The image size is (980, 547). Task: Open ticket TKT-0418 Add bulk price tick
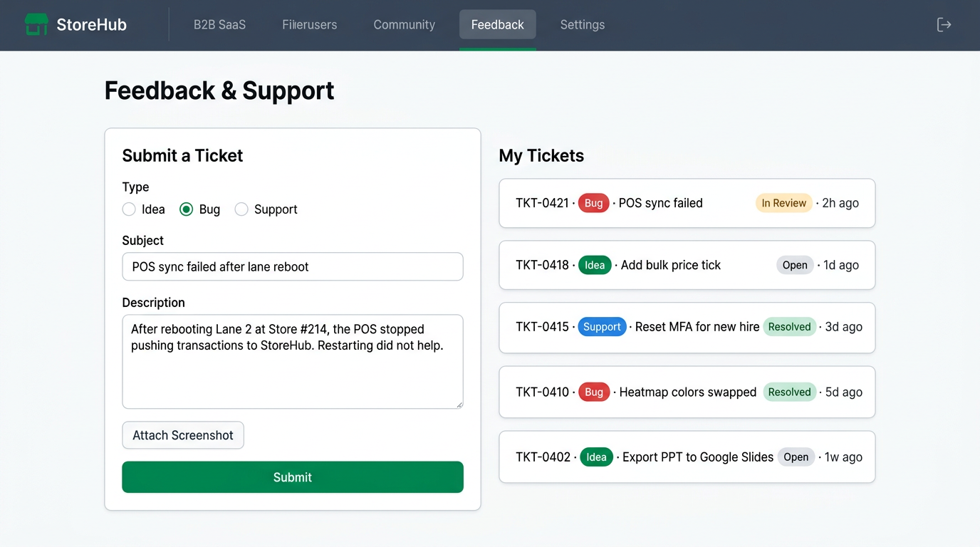point(687,265)
